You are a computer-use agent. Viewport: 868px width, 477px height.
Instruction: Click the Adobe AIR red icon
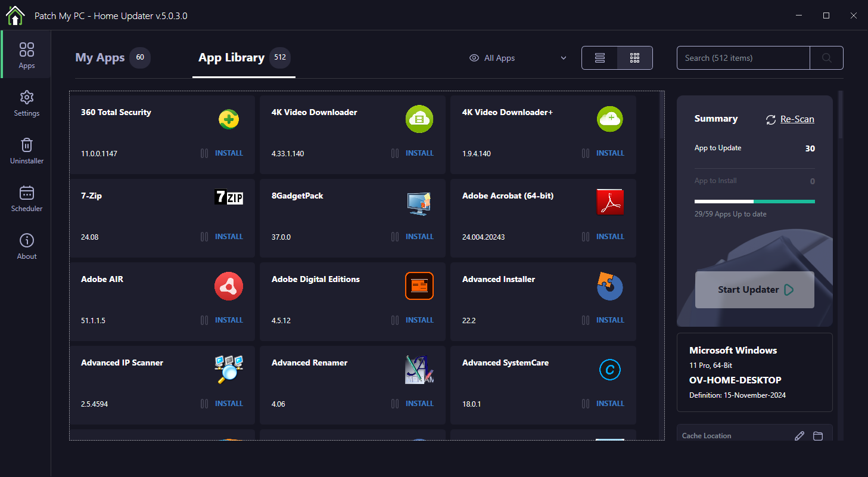pos(229,286)
